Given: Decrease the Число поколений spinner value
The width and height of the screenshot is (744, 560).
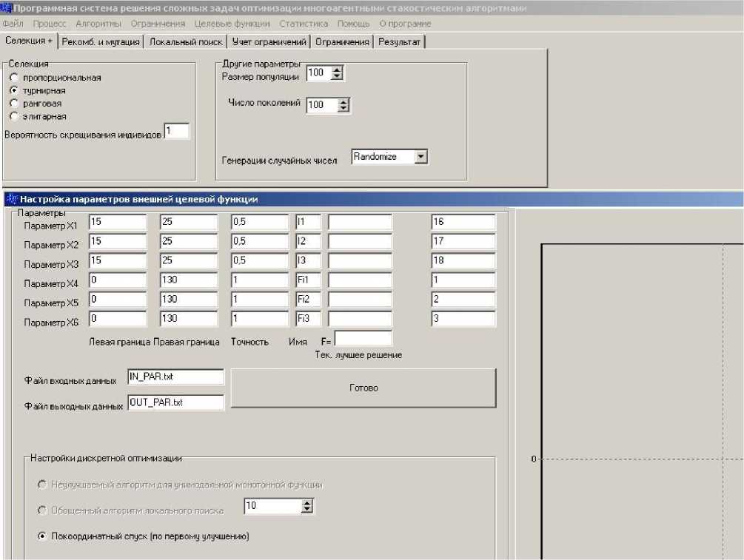Looking at the screenshot, I should (343, 109).
